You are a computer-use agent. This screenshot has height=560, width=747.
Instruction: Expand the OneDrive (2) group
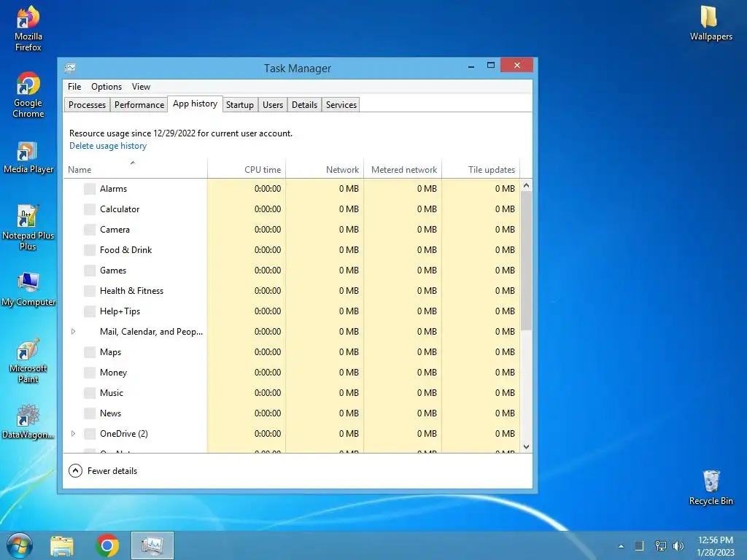click(73, 434)
